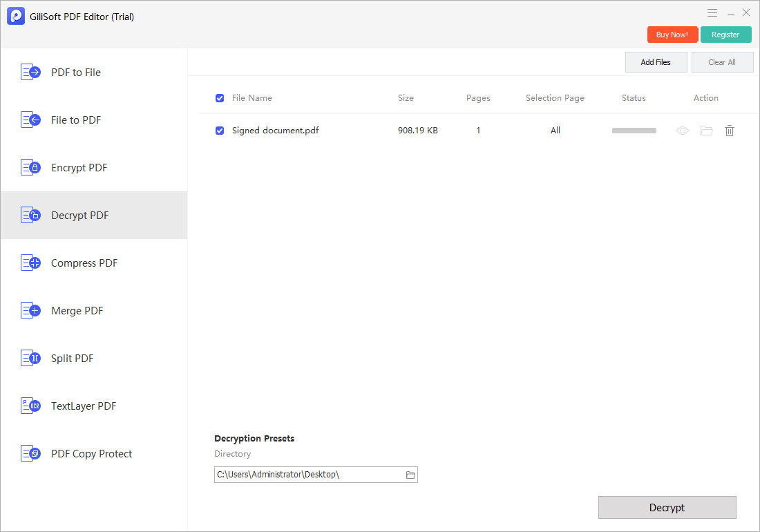Go to the Merge PDF section
760x532 pixels.
coord(77,311)
